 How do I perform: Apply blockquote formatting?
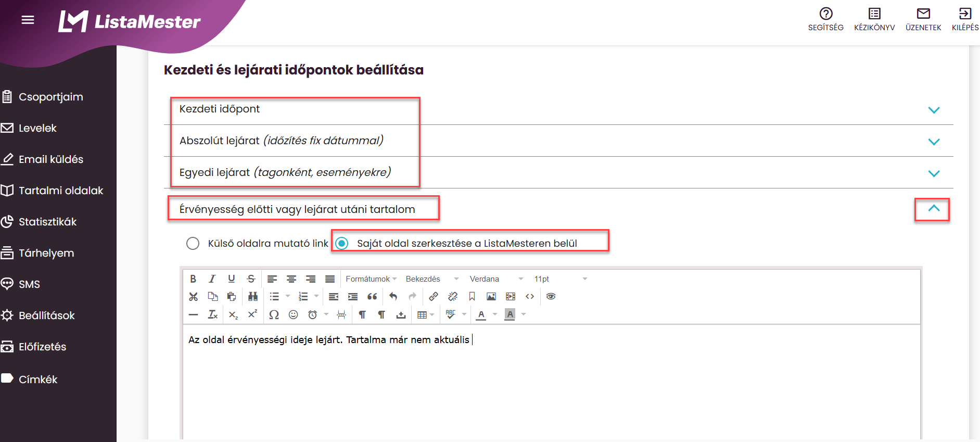click(x=372, y=297)
